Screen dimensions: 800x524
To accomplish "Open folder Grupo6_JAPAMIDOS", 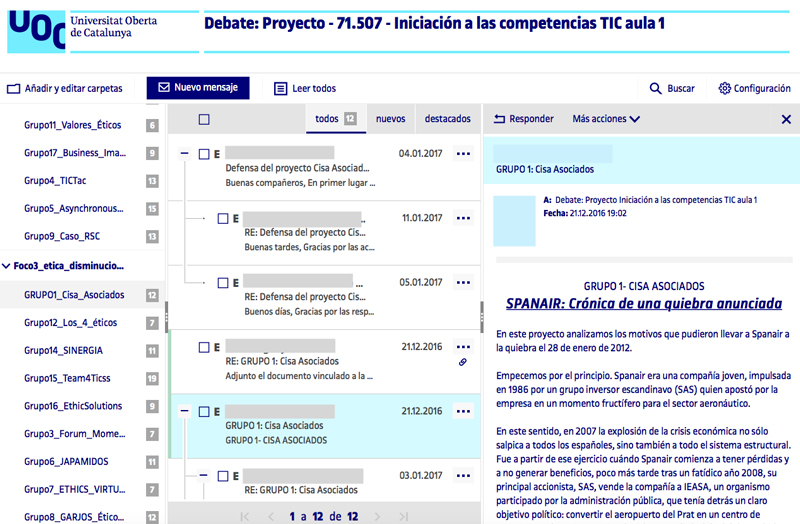I will point(66,462).
